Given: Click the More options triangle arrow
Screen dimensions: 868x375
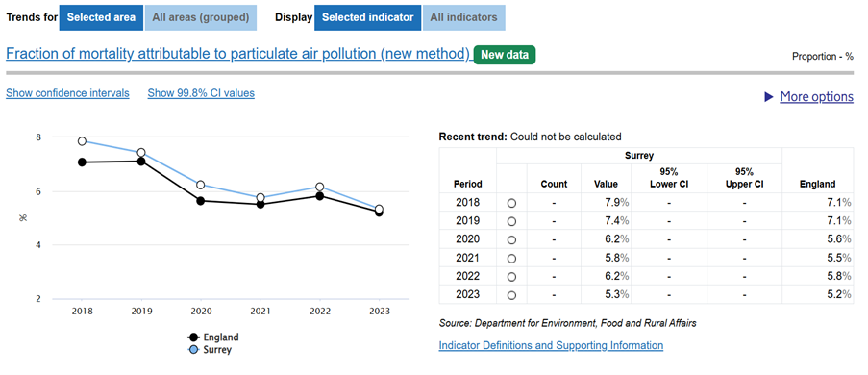Looking at the screenshot, I should tap(768, 97).
